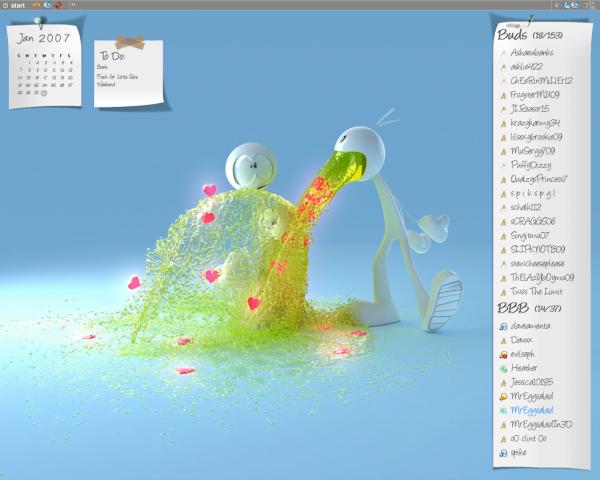Click AIM icon beside MuSergy709
This screenshot has width=600, height=480.
point(504,152)
